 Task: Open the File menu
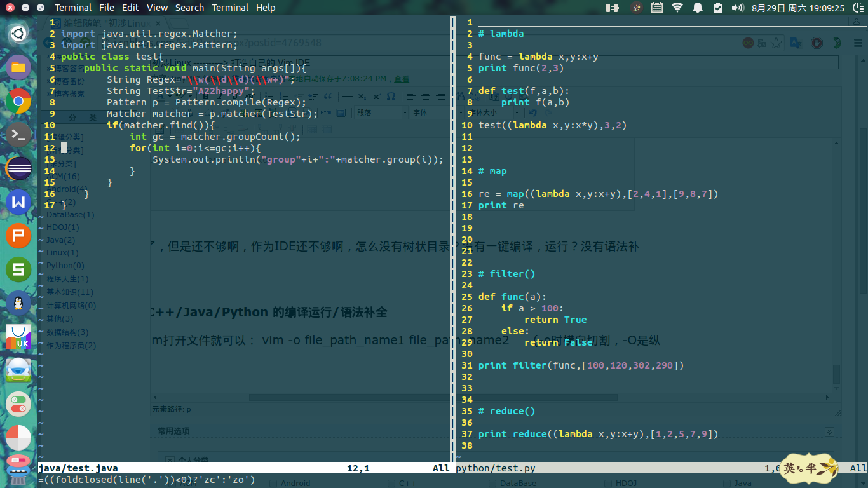(107, 8)
